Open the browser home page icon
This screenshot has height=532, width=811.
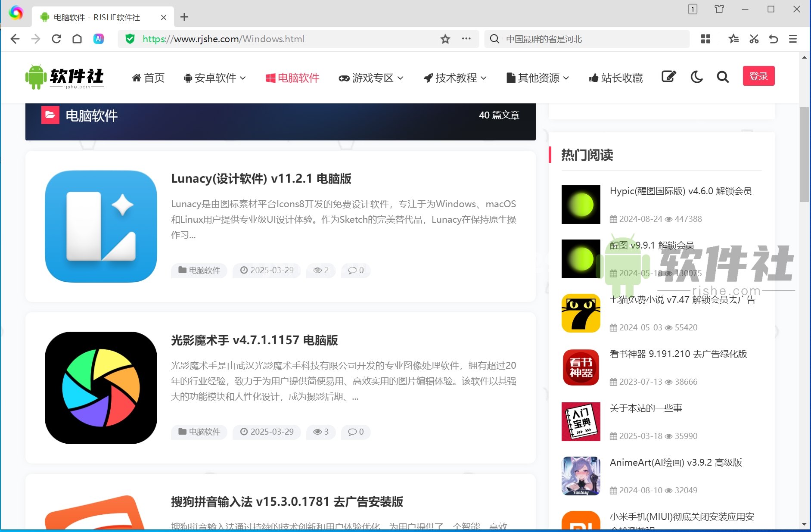pyautogui.click(x=77, y=39)
